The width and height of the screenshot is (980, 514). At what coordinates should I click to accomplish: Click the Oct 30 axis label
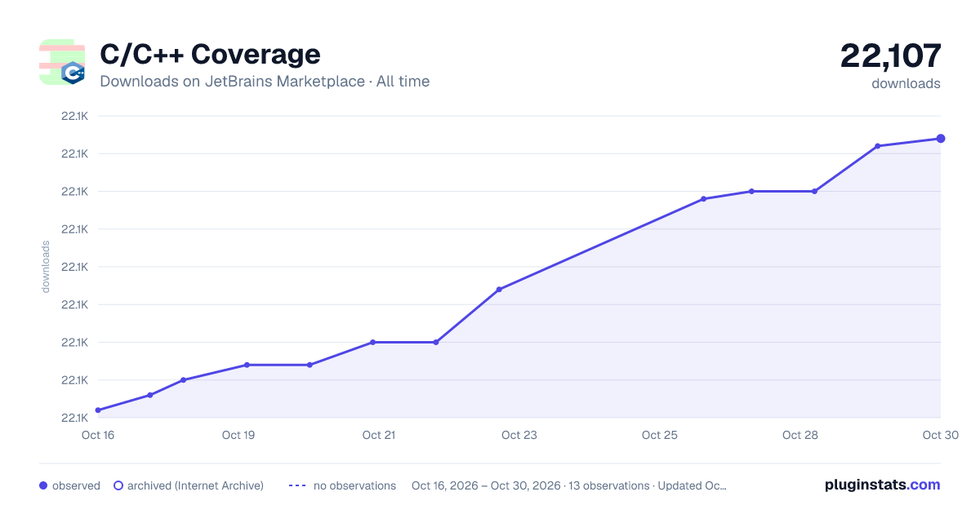click(939, 435)
